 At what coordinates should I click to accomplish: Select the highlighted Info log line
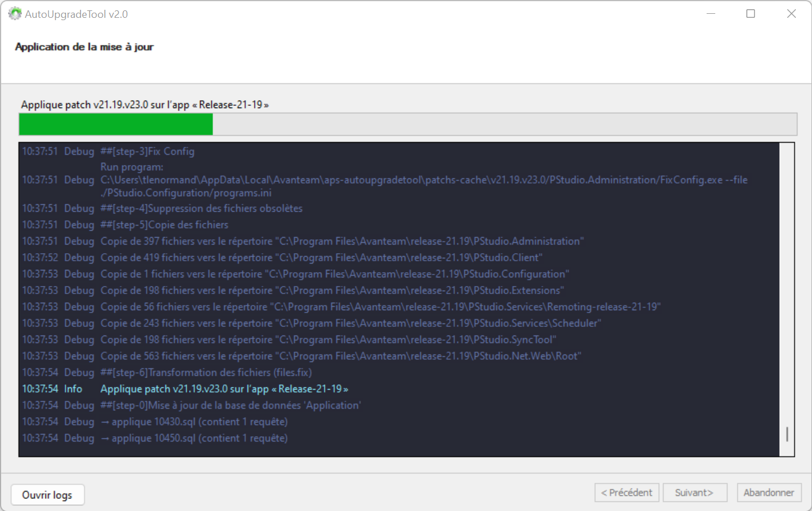[224, 389]
